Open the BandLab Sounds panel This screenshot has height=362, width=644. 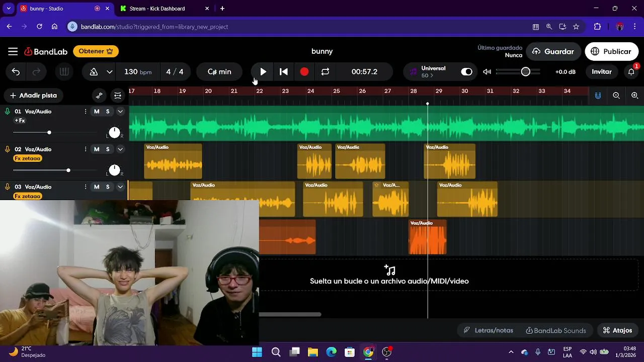(555, 330)
